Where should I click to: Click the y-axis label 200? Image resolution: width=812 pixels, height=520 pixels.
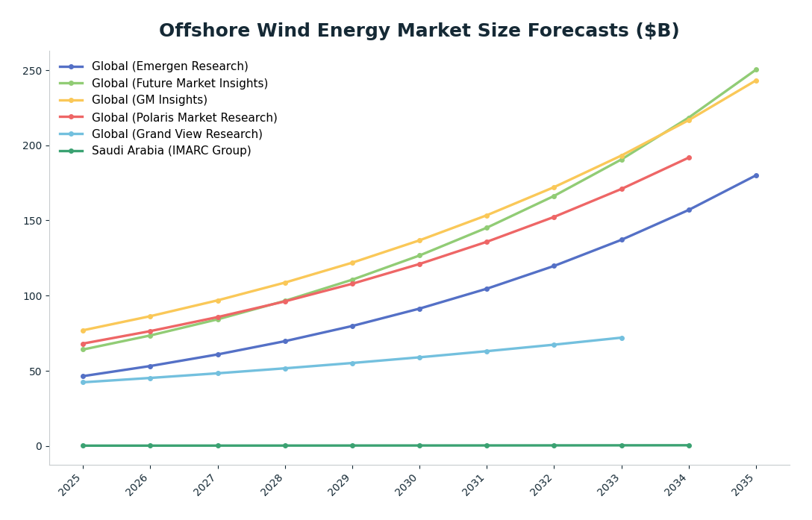tap(32, 145)
